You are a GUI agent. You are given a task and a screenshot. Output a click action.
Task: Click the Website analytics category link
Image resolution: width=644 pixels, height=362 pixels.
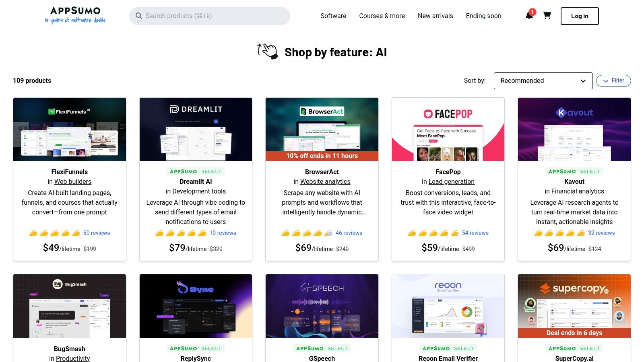coord(325,181)
